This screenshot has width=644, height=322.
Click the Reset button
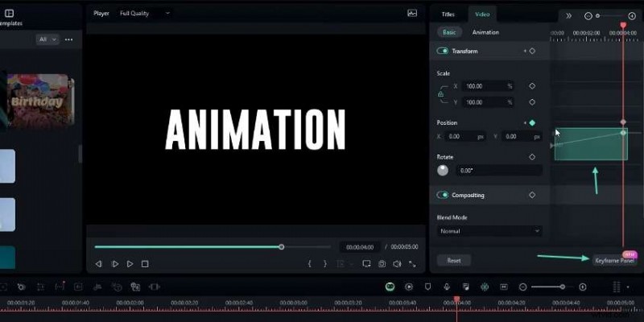coord(454,261)
